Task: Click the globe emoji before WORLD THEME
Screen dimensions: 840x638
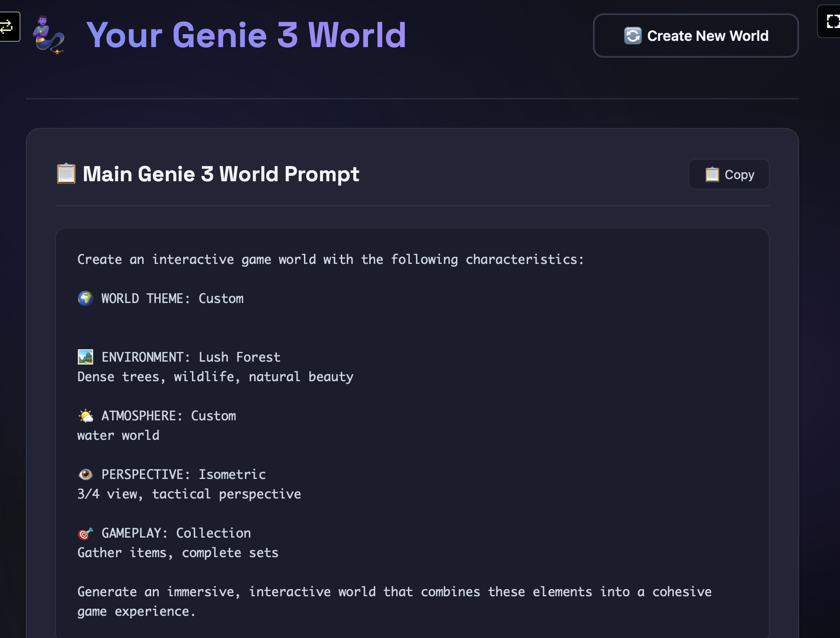Action: tap(85, 298)
